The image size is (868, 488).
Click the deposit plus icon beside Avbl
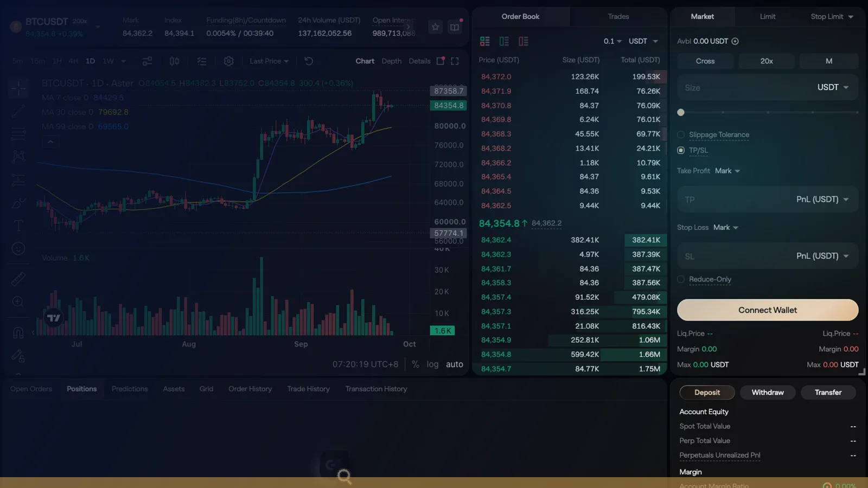(x=735, y=41)
